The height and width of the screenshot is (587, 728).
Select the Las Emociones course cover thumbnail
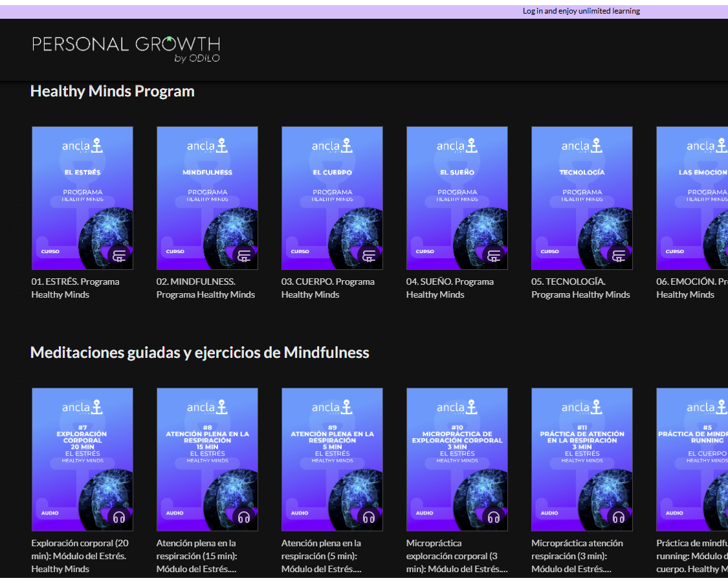coord(692,197)
